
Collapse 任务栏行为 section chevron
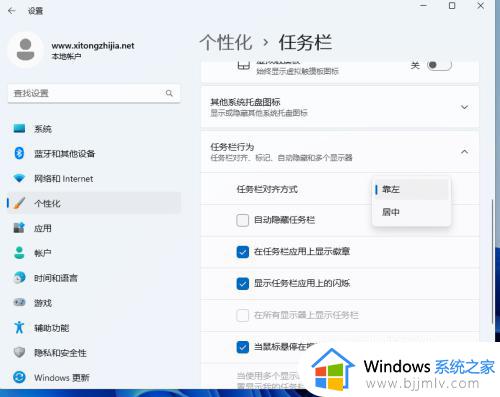coord(464,152)
